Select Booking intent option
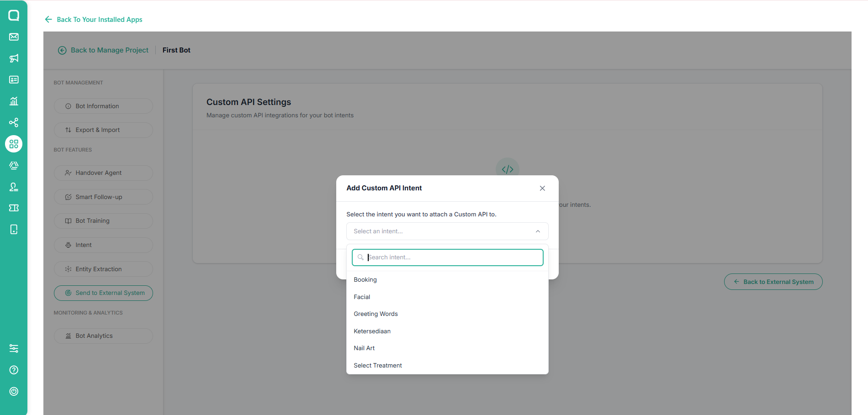868x415 pixels. 447,279
